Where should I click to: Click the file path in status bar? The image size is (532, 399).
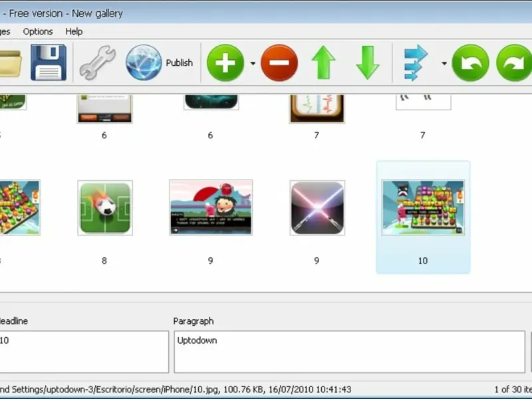(x=108, y=390)
